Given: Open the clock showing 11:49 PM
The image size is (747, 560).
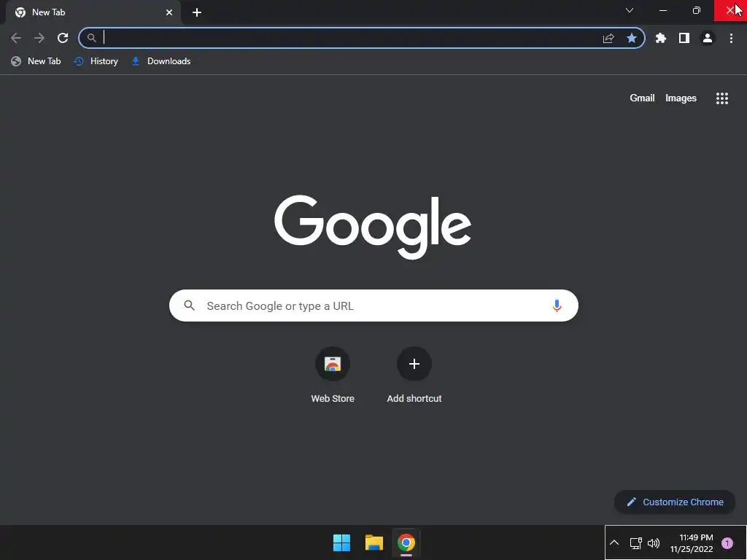Looking at the screenshot, I should tap(692, 542).
